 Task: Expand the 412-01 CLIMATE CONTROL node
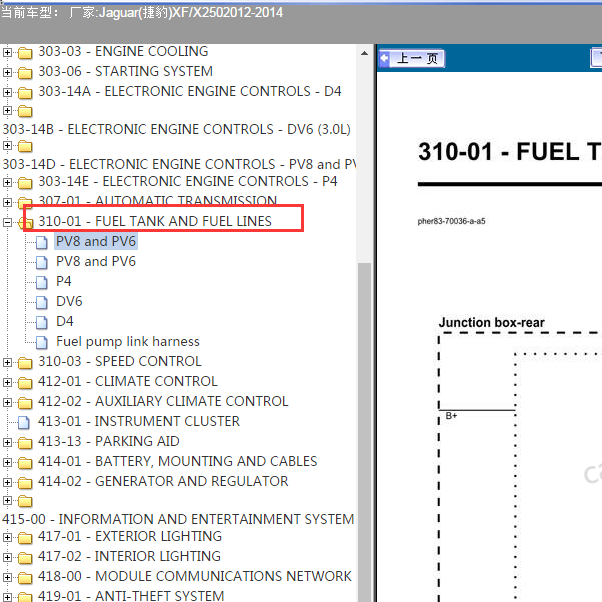7,382
